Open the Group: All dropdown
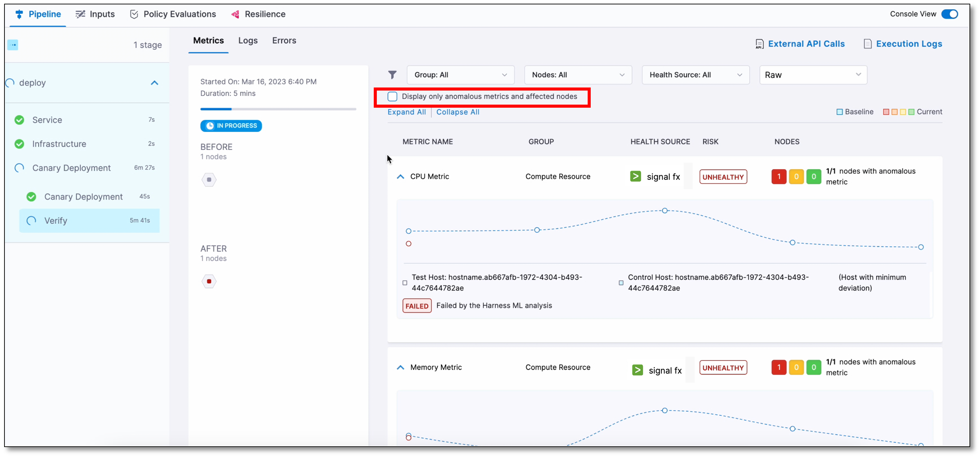The image size is (980, 457). coord(460,74)
